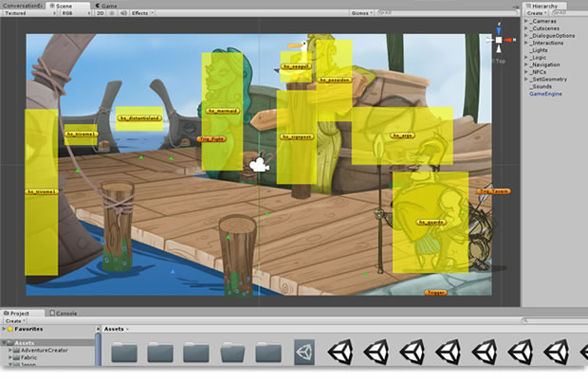The height and width of the screenshot is (379, 588).
Task: Select the hs_distantisland hotspot label
Action: [139, 118]
